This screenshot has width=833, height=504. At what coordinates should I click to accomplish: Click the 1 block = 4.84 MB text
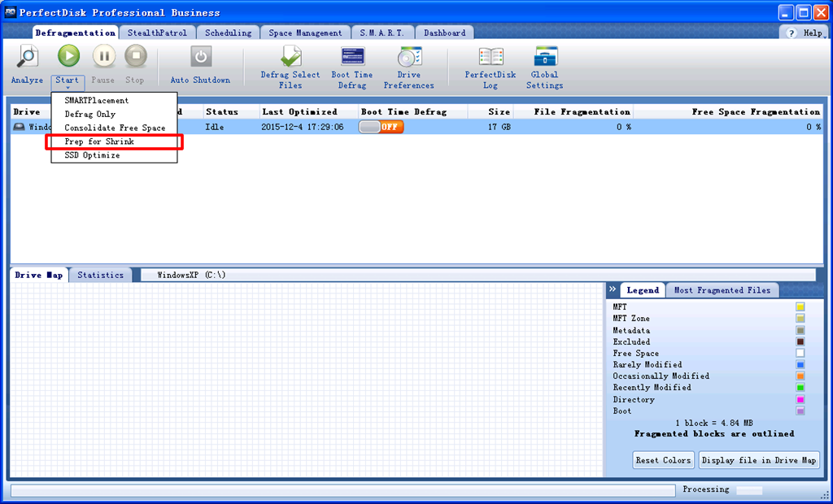coord(714,424)
